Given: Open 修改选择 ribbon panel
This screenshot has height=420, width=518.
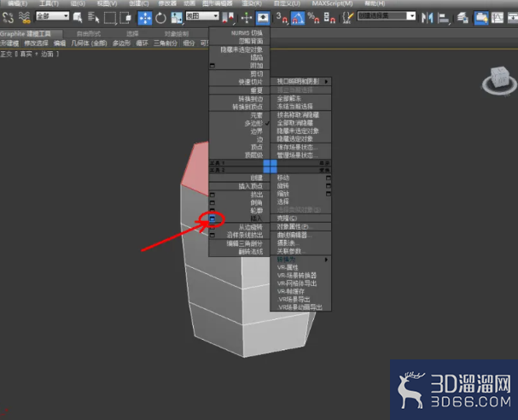Looking at the screenshot, I should 36,44.
